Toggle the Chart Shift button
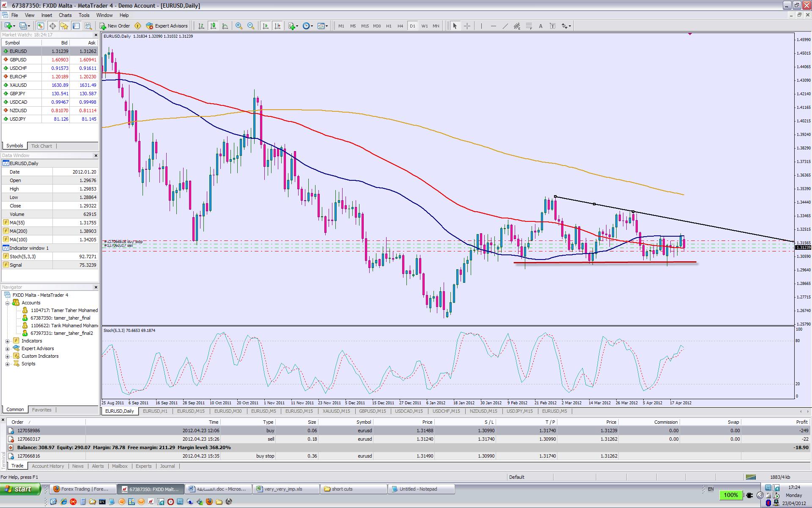Viewport: 812px width, 508px height. click(277, 26)
